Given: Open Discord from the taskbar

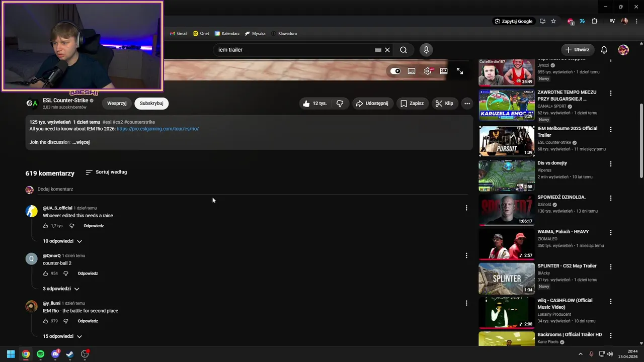Looking at the screenshot, I should coord(55,354).
